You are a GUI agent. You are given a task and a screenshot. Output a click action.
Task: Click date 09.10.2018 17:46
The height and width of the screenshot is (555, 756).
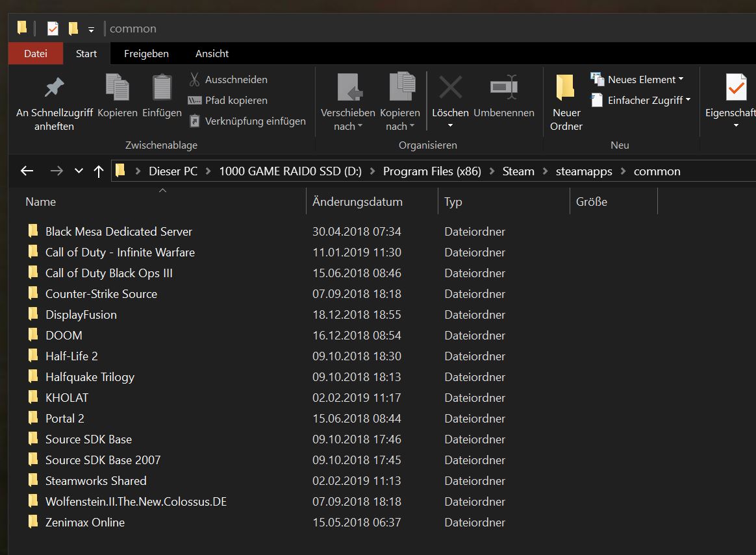click(357, 439)
